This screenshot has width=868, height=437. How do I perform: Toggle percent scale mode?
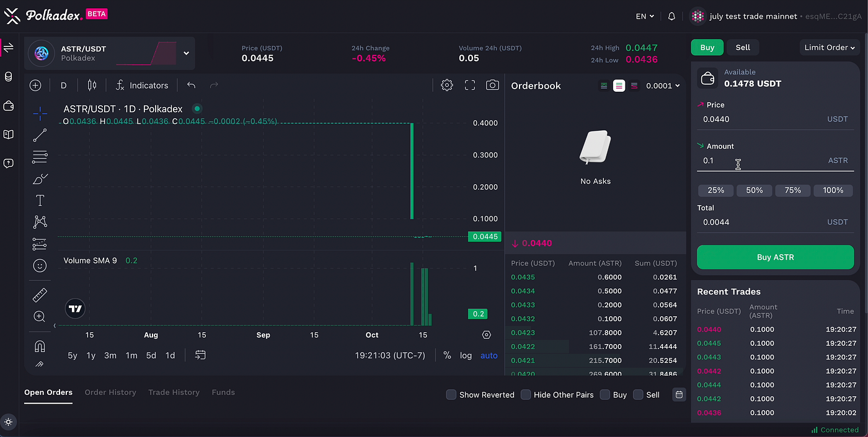tap(447, 355)
